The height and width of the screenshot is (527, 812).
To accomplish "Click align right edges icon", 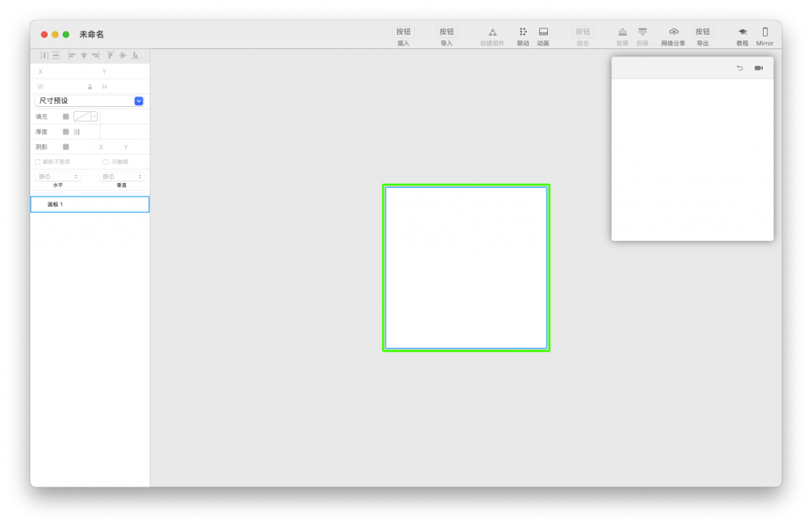I will 95,55.
